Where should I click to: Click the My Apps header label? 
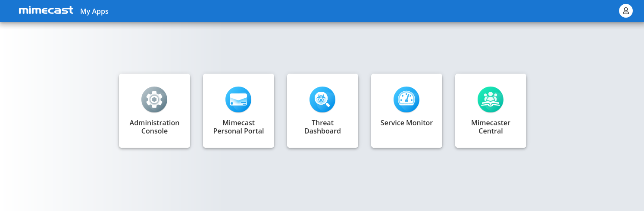point(94,11)
